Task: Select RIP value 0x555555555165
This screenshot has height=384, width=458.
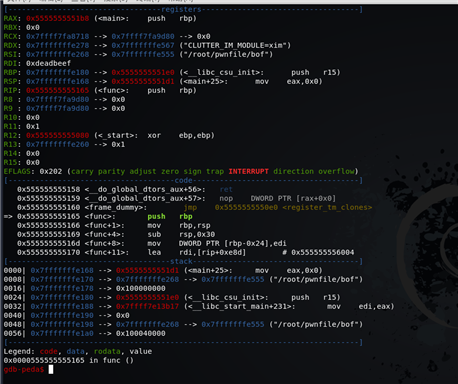Action: pyautogui.click(x=58, y=90)
